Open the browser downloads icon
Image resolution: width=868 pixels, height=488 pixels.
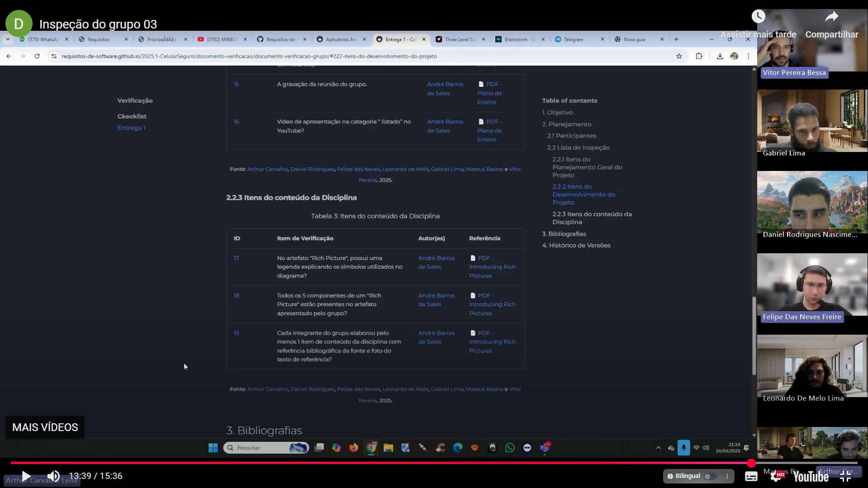click(x=720, y=56)
